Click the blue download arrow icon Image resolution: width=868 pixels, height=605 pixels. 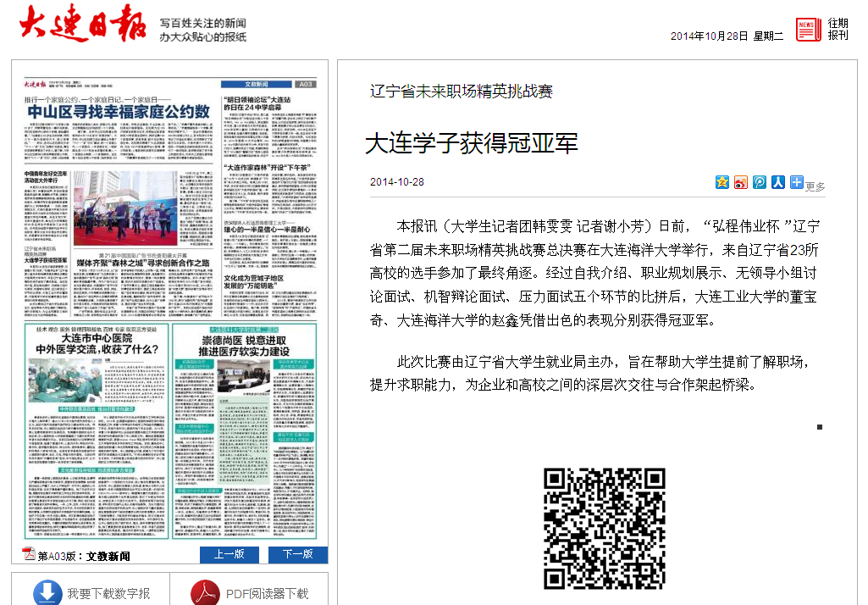(47, 593)
